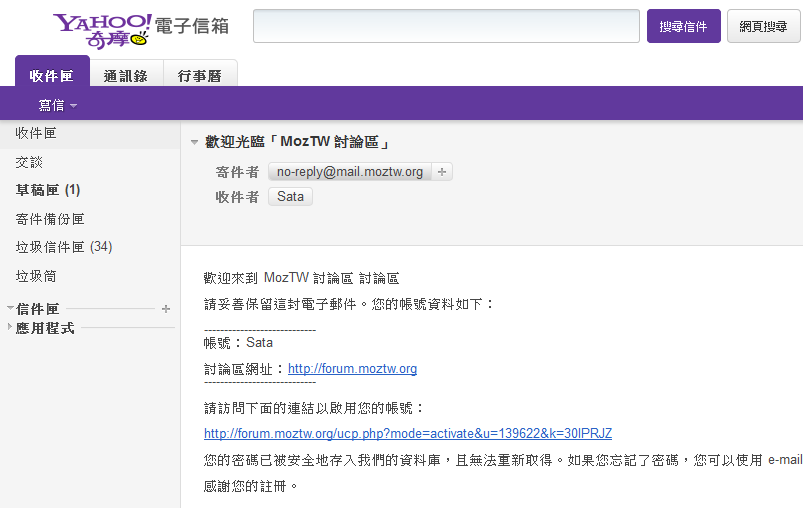803x508 pixels.
Task: Click the Yahoo! Kimo logo
Action: [x=103, y=29]
